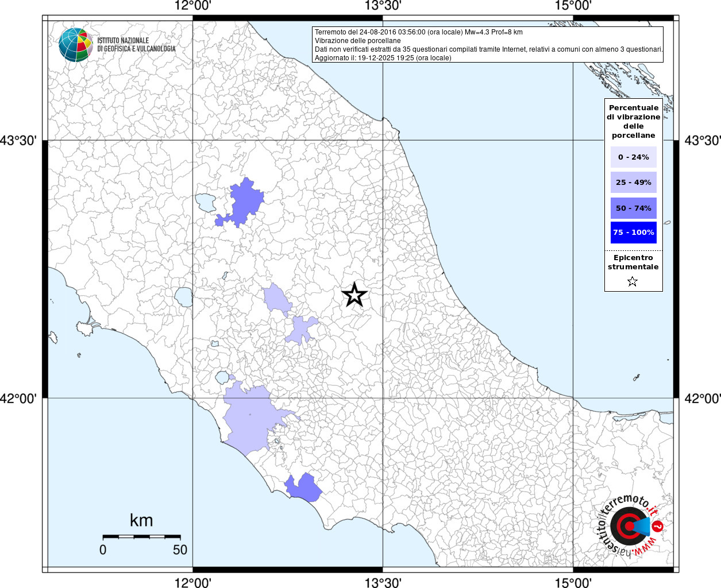
Task: Click the right 43°30' latitude label
Action: coord(702,140)
